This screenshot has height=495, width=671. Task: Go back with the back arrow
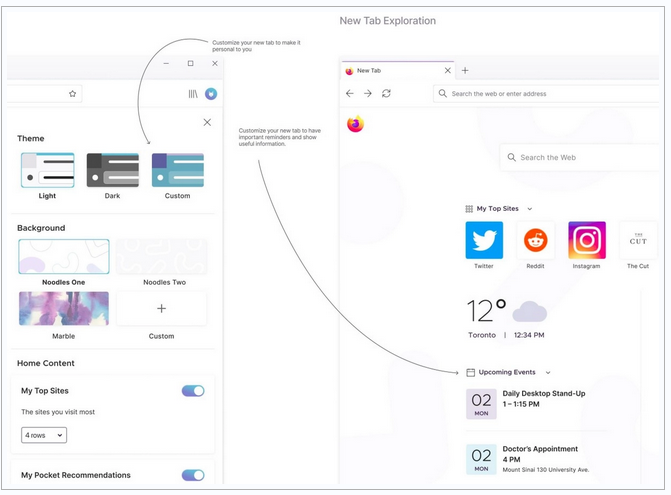click(350, 93)
